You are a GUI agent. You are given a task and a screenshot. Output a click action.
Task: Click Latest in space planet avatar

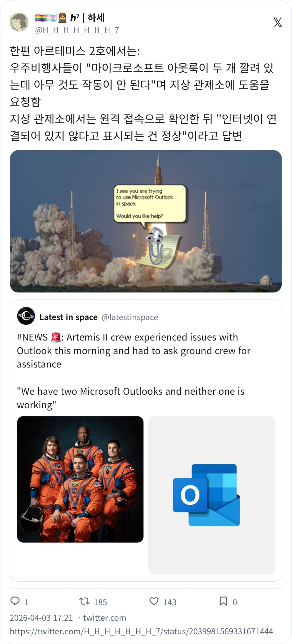click(x=26, y=316)
